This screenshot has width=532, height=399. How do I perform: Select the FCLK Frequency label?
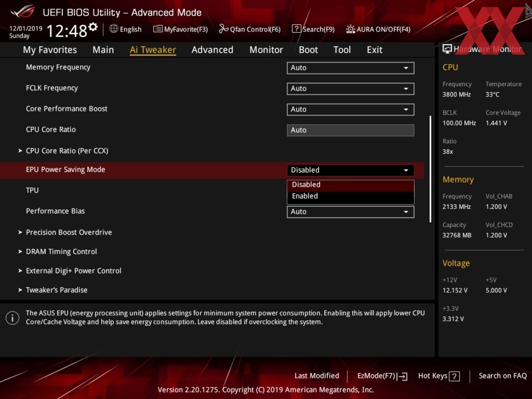click(52, 88)
